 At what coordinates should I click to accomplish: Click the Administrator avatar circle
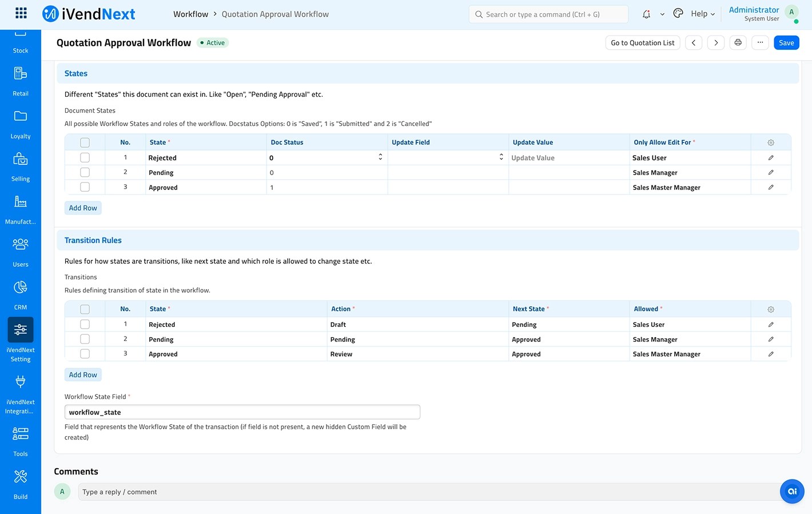pos(791,12)
